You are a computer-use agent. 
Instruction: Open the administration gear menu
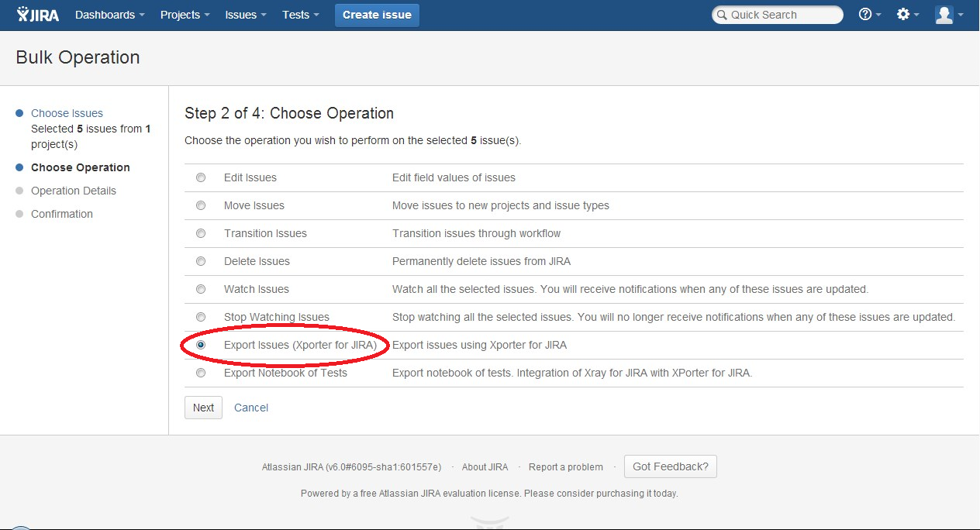(x=907, y=15)
